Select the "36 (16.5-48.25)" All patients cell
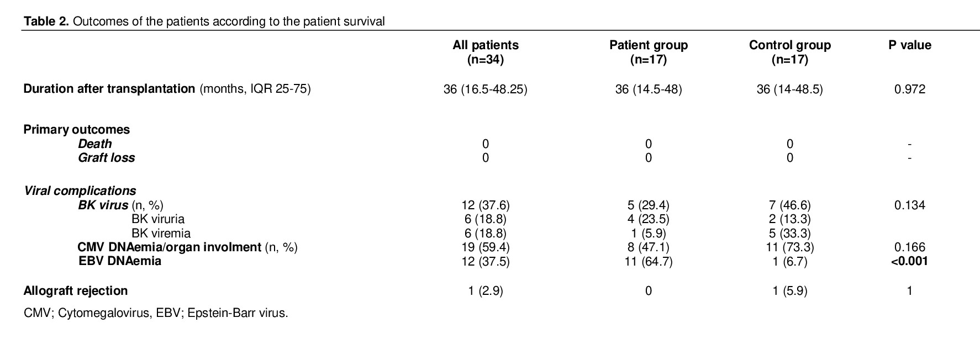The width and height of the screenshot is (980, 344). point(485,89)
